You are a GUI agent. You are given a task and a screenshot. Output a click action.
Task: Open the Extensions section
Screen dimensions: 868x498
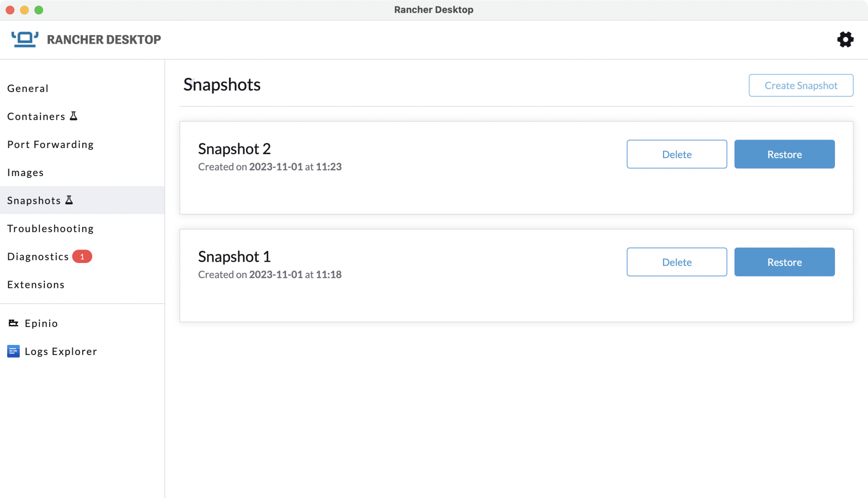coord(36,284)
